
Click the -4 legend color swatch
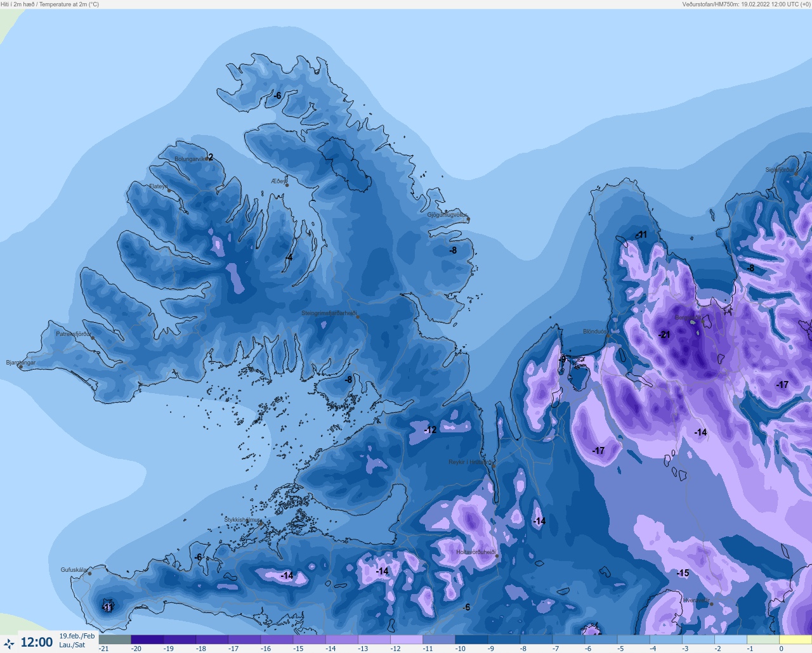coord(665,640)
